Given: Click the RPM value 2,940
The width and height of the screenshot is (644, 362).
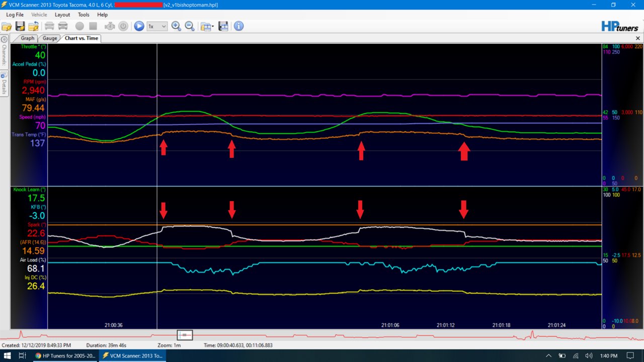Looking at the screenshot, I should 33,90.
